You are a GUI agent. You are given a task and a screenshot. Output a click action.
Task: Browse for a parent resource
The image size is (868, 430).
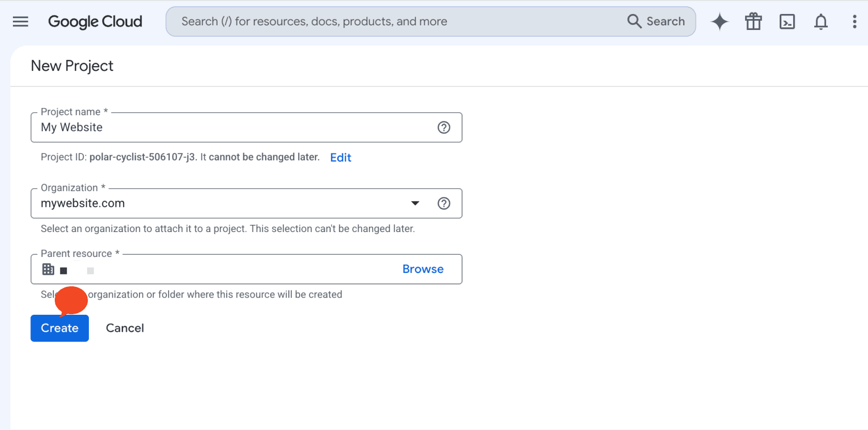(x=423, y=269)
